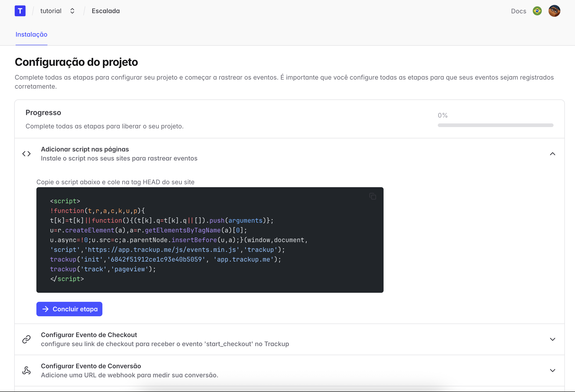Switch to the Instalação tab

[x=31, y=34]
